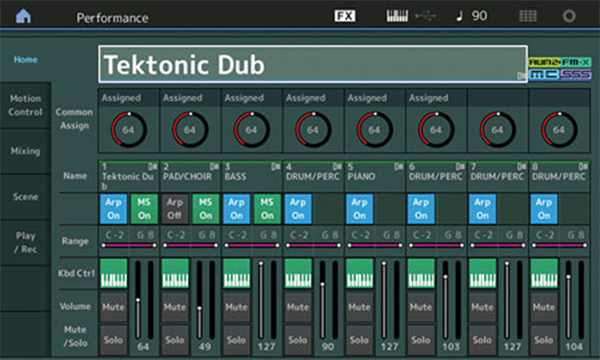Toggle MS On for part 1

[x=144, y=209]
